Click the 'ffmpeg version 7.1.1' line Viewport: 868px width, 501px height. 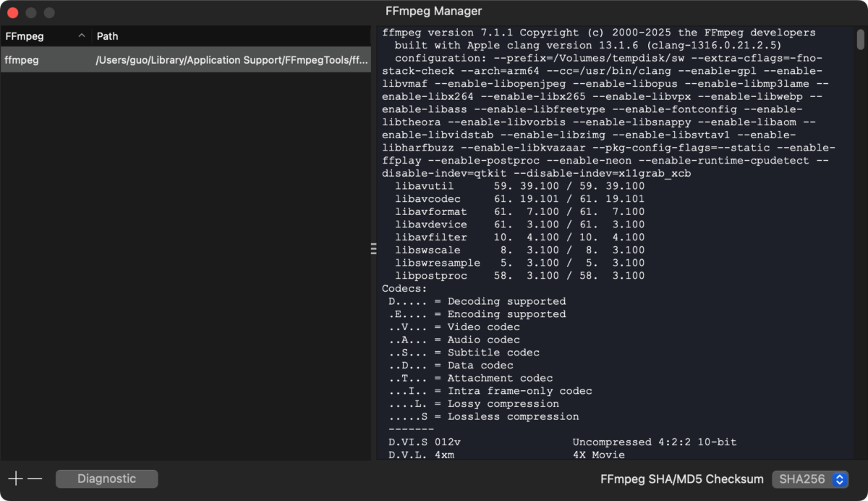[599, 33]
